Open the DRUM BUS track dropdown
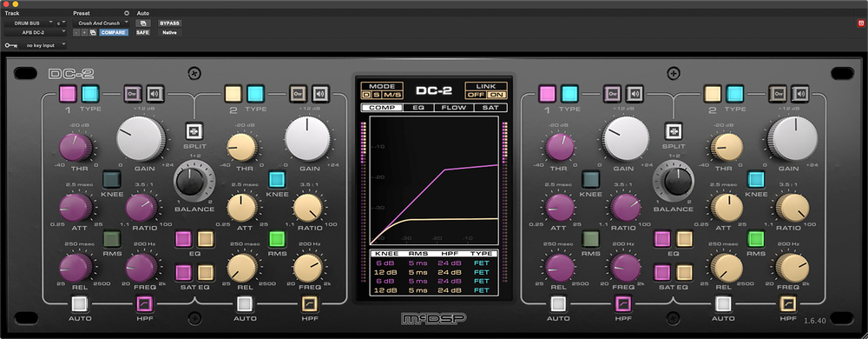The height and width of the screenshot is (339, 868). tap(30, 23)
